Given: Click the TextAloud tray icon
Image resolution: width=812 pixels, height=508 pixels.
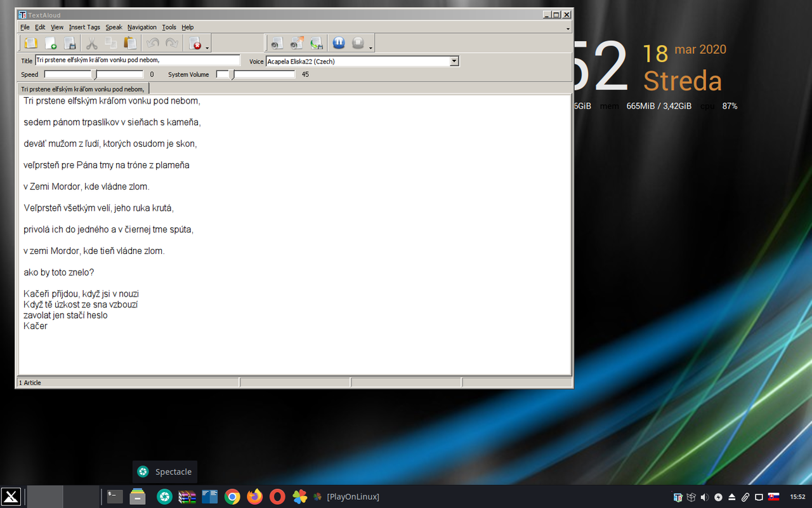Looking at the screenshot, I should point(678,497).
